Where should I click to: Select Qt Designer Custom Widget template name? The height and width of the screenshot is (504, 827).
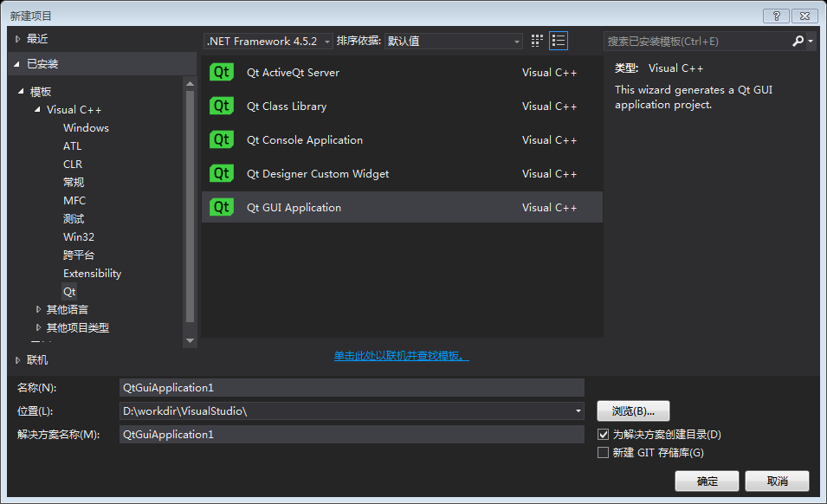pyautogui.click(x=318, y=174)
